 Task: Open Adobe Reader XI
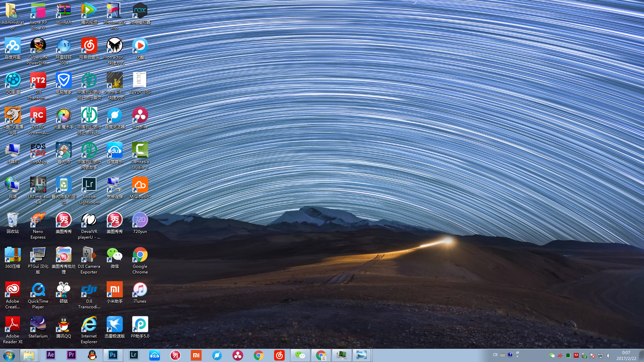coord(12,329)
